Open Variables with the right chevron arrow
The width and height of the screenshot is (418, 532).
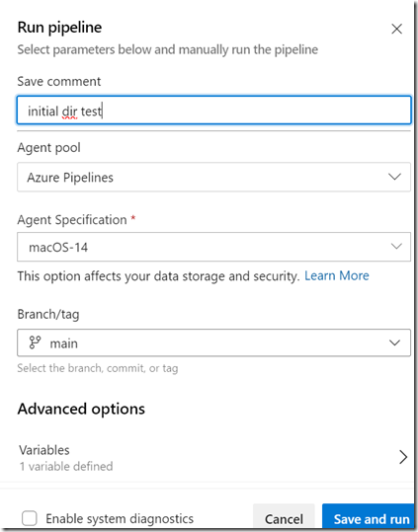point(403,457)
